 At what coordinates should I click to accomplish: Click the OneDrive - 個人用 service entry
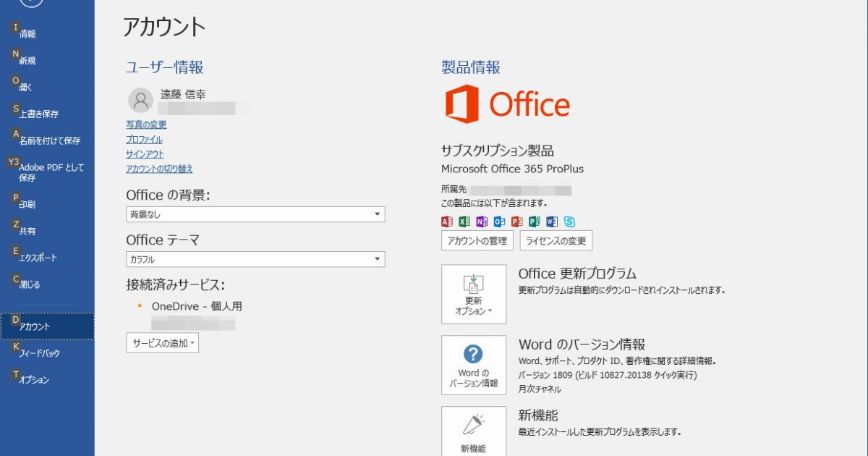197,306
